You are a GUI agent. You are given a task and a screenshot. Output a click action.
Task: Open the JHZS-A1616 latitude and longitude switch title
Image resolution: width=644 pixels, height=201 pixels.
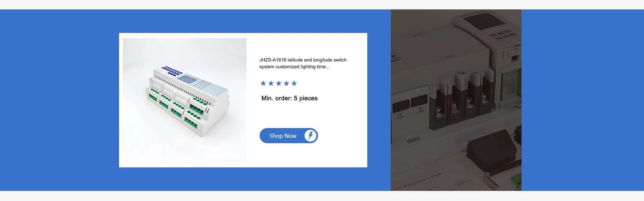point(303,63)
